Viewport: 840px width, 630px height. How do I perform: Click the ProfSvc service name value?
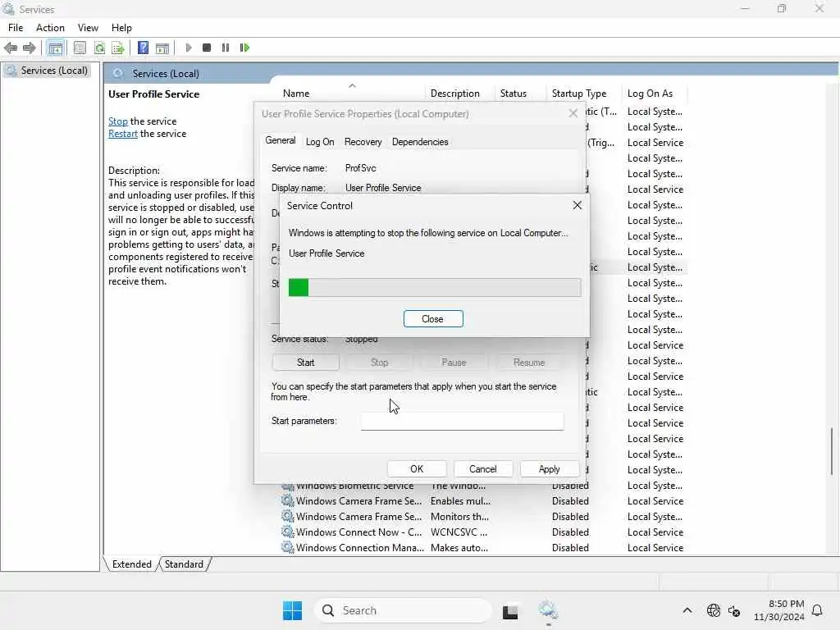[x=361, y=167]
